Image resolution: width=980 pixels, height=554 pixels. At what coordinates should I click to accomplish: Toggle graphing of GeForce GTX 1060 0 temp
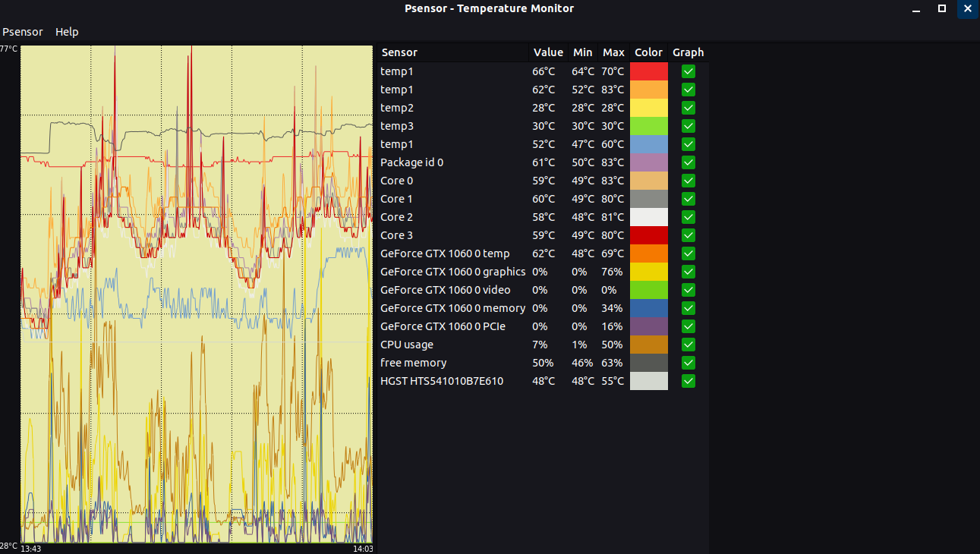[x=688, y=253]
